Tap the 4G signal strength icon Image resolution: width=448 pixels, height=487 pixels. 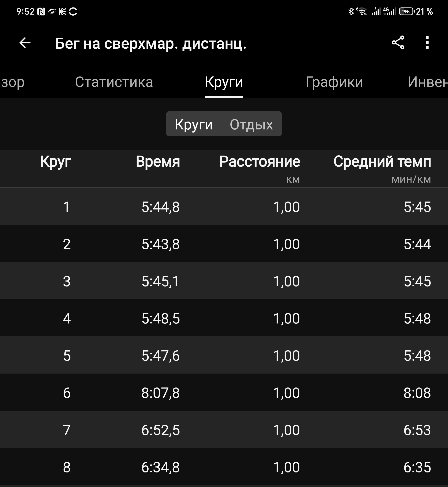[x=389, y=11]
